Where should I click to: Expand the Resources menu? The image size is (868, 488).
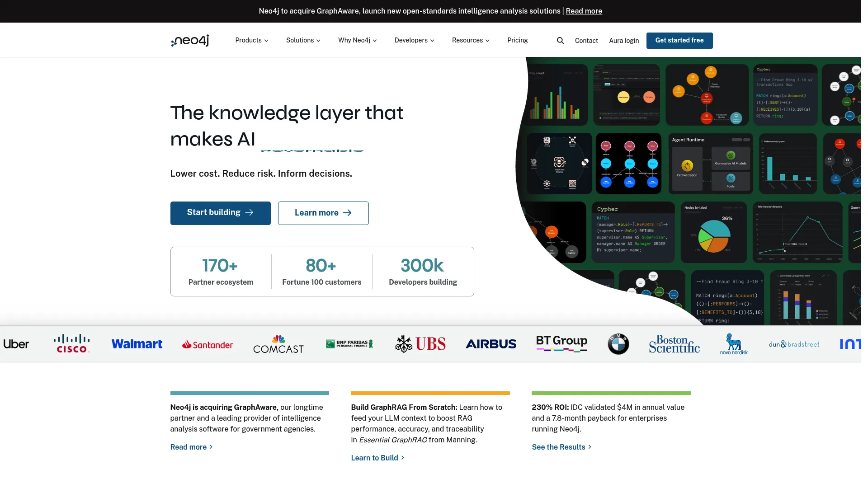coord(471,41)
